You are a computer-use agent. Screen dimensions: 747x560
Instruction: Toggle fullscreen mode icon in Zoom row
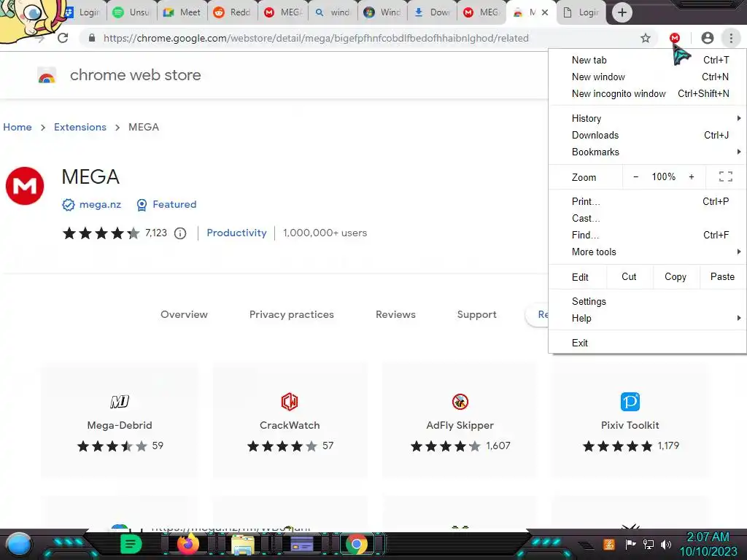[x=726, y=176]
